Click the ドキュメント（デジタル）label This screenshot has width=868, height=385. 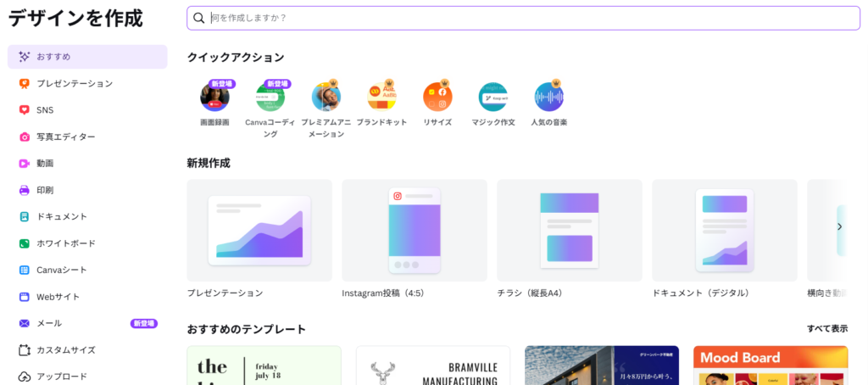pyautogui.click(x=701, y=293)
